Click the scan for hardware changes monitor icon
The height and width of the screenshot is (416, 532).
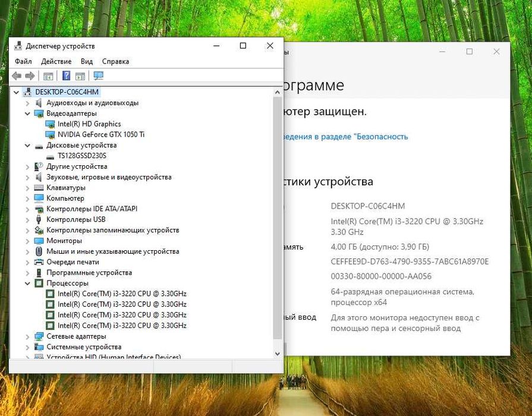(x=99, y=75)
